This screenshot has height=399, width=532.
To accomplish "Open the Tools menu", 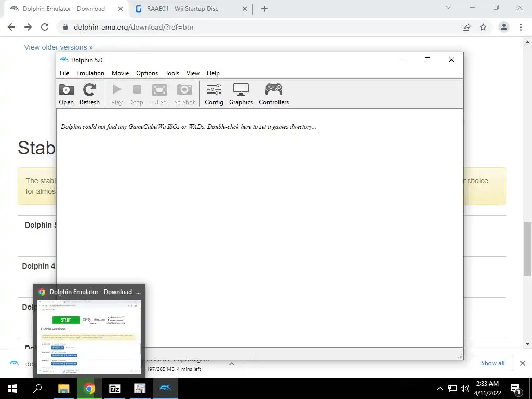I will click(x=172, y=73).
